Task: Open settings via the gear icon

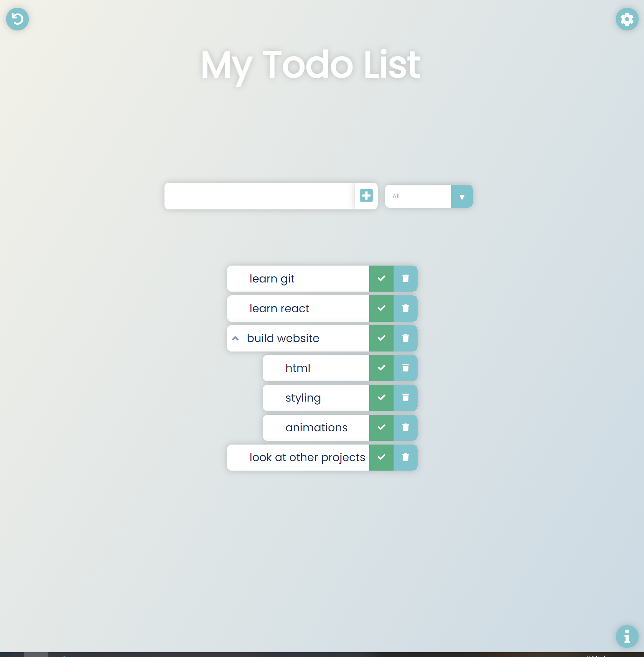Action: pos(627,19)
